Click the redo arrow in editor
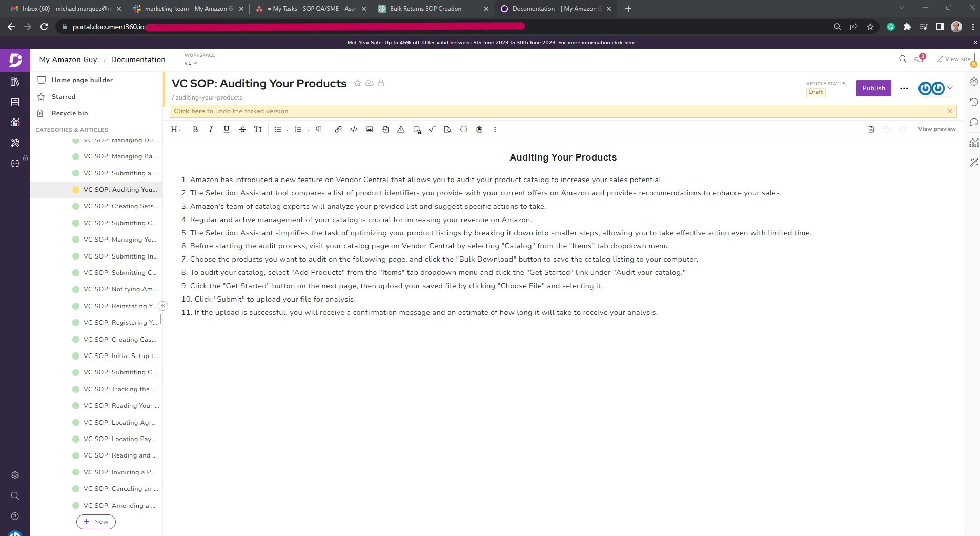This screenshot has width=980, height=536. (x=903, y=129)
